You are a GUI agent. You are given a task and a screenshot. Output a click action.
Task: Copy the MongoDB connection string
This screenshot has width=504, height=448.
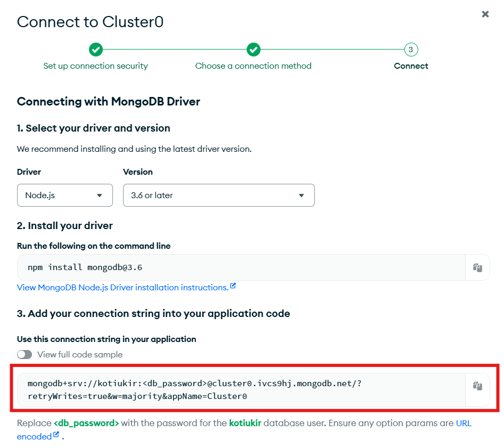[477, 386]
